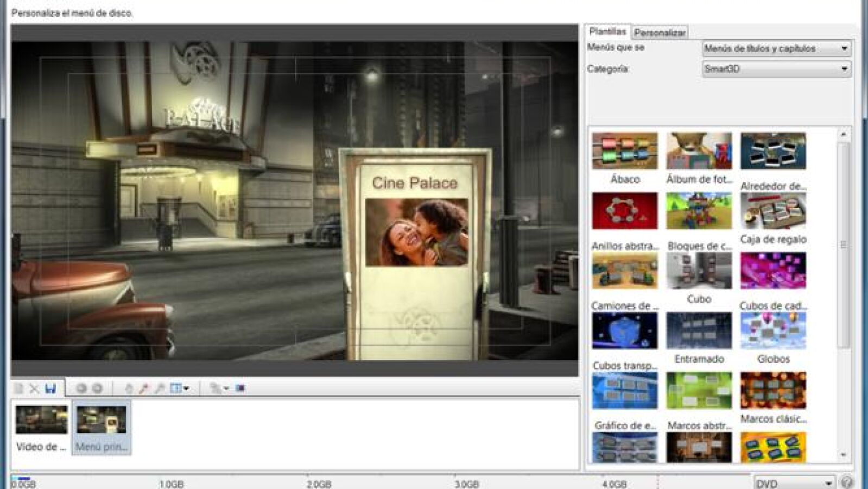The height and width of the screenshot is (489, 868).
Task: Switch to the Plantillas tab
Action: point(607,32)
